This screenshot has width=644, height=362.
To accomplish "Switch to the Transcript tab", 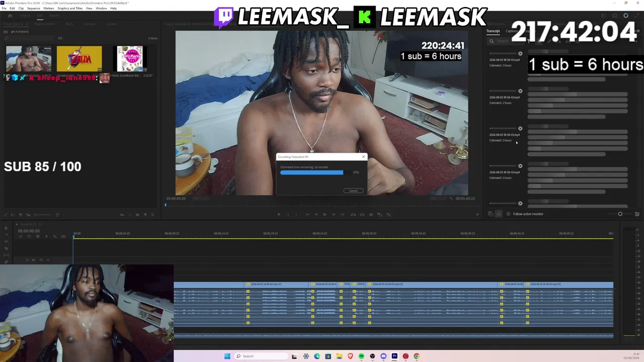I will pyautogui.click(x=493, y=31).
